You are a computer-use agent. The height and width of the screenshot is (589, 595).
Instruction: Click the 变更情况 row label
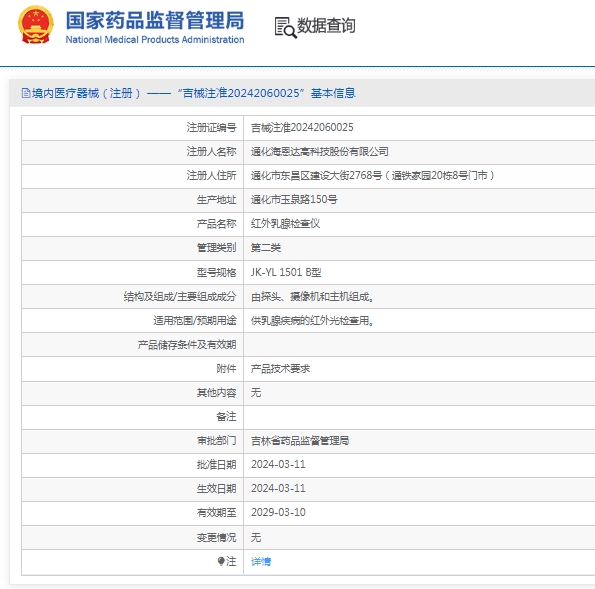(x=216, y=537)
